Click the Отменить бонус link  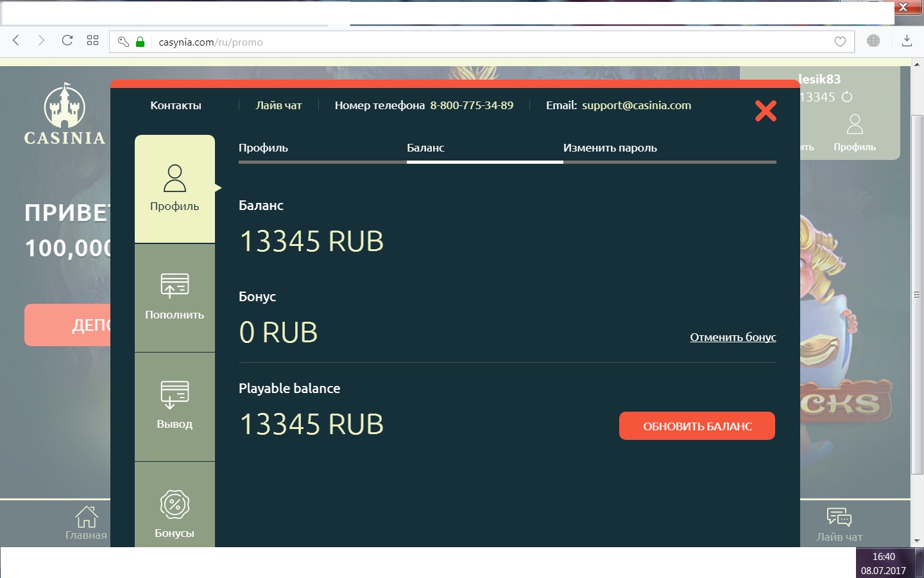tap(733, 337)
